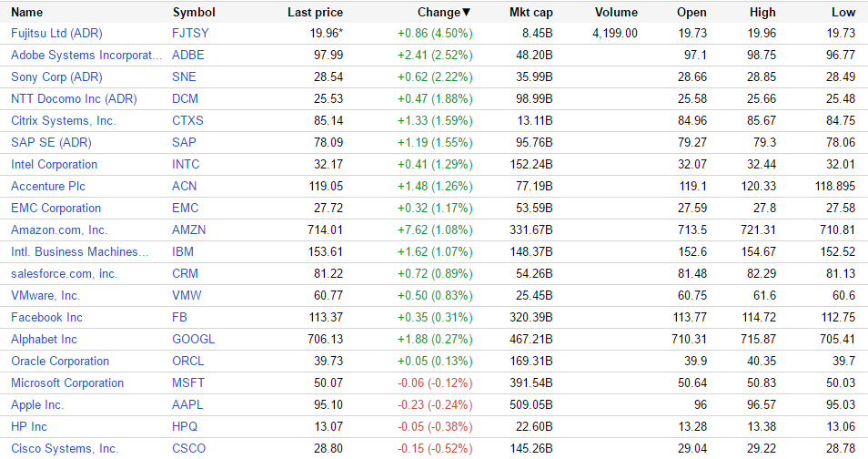
Task: Open the Adobe Systems Incorporated link
Action: coord(86,55)
